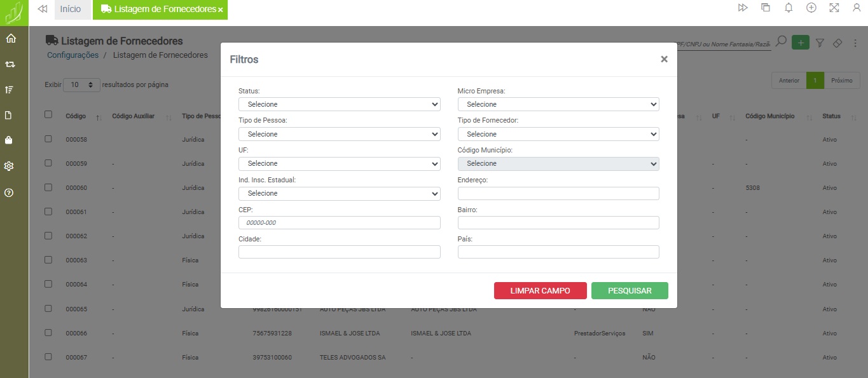The width and height of the screenshot is (868, 378).
Task: Switch to the Início tab
Action: coord(71,10)
